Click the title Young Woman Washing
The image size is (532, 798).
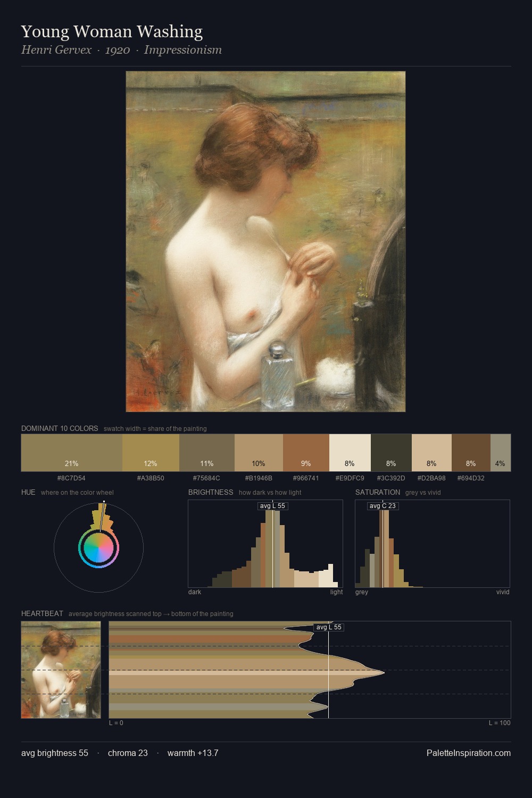(x=112, y=31)
